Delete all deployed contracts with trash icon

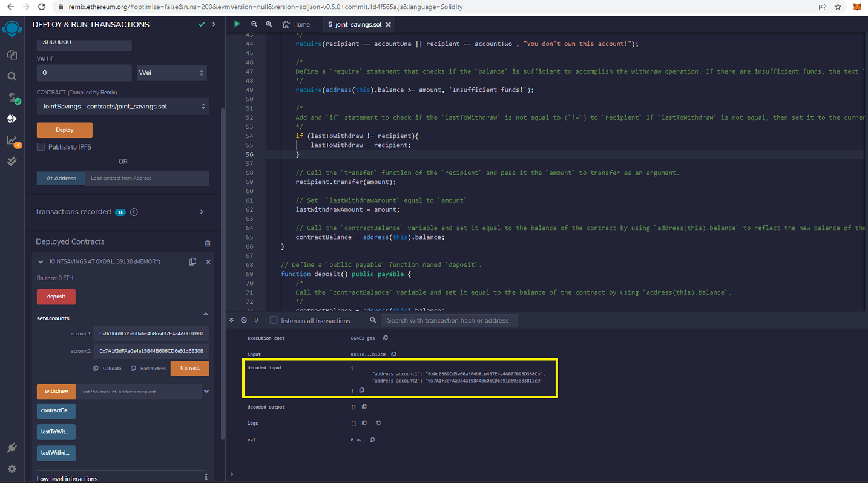point(208,243)
